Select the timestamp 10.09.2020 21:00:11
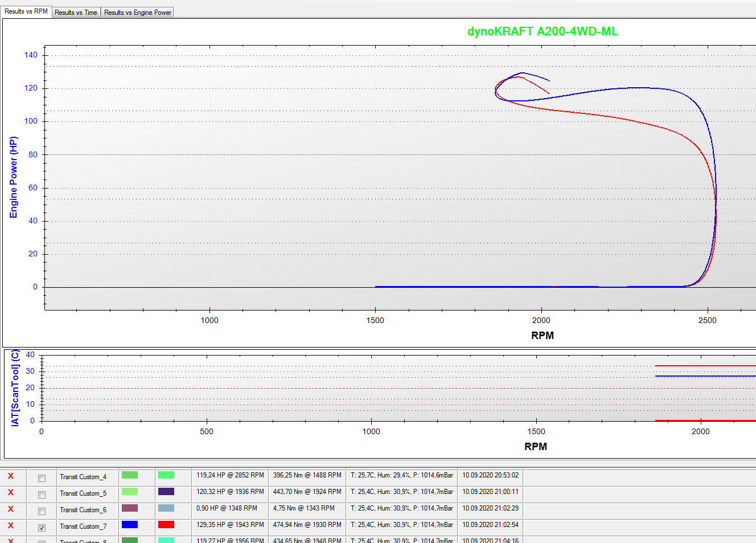Viewport: 756px width, 543px height. tap(490, 492)
